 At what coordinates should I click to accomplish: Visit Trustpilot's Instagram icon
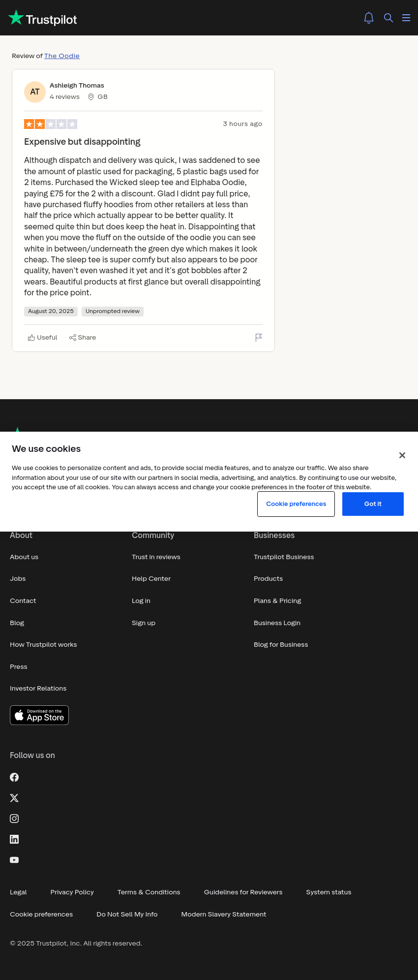(14, 819)
